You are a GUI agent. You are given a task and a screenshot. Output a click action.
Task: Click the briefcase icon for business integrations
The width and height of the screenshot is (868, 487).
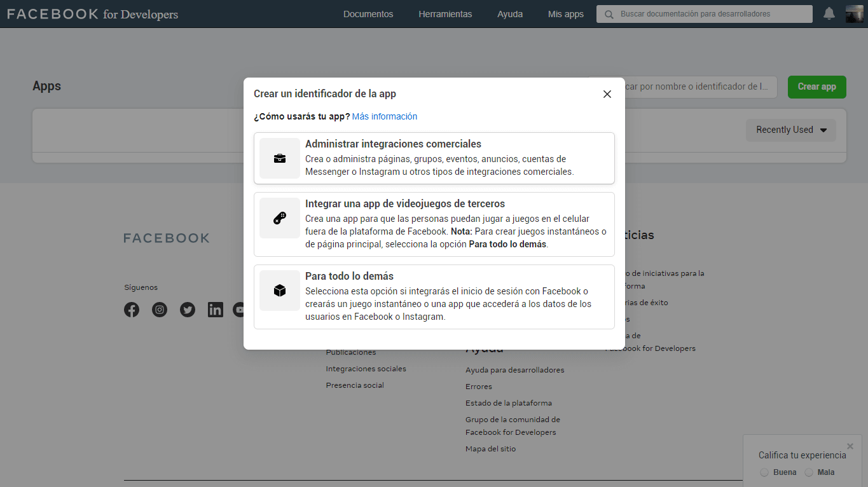point(280,158)
